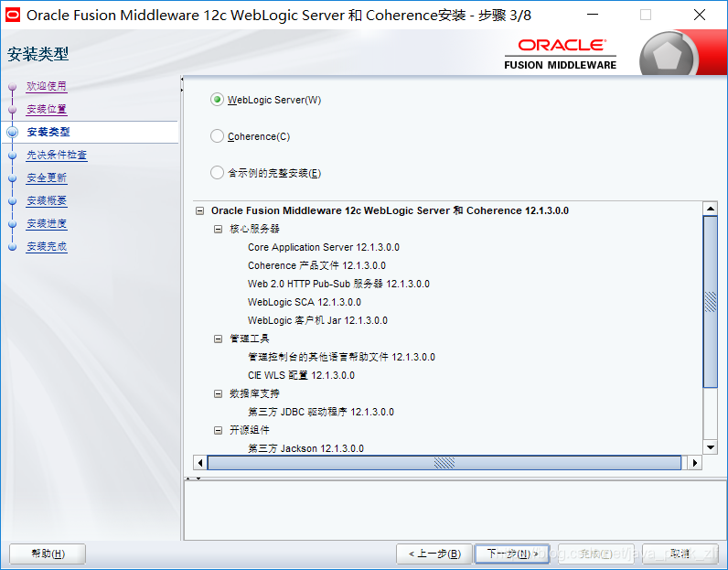Viewport: 728px width, 570px height.
Task: Select current 安装类型 step in sidebar
Action: point(48,132)
